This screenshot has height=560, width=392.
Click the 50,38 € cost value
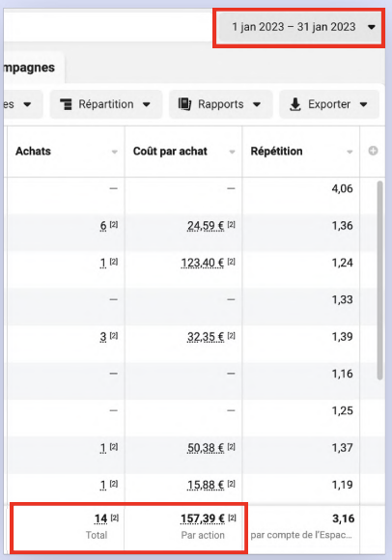[206, 448]
